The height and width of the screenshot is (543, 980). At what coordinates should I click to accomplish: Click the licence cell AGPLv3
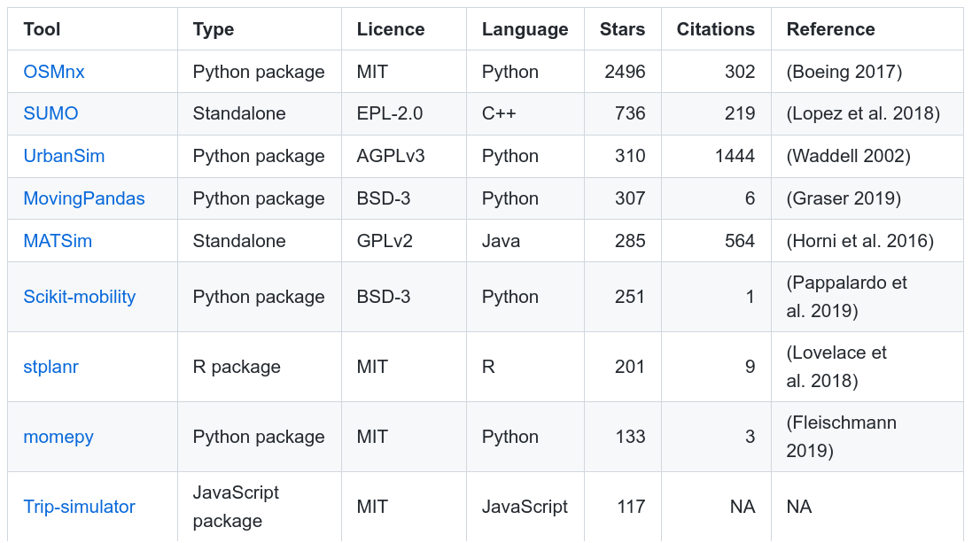[391, 156]
